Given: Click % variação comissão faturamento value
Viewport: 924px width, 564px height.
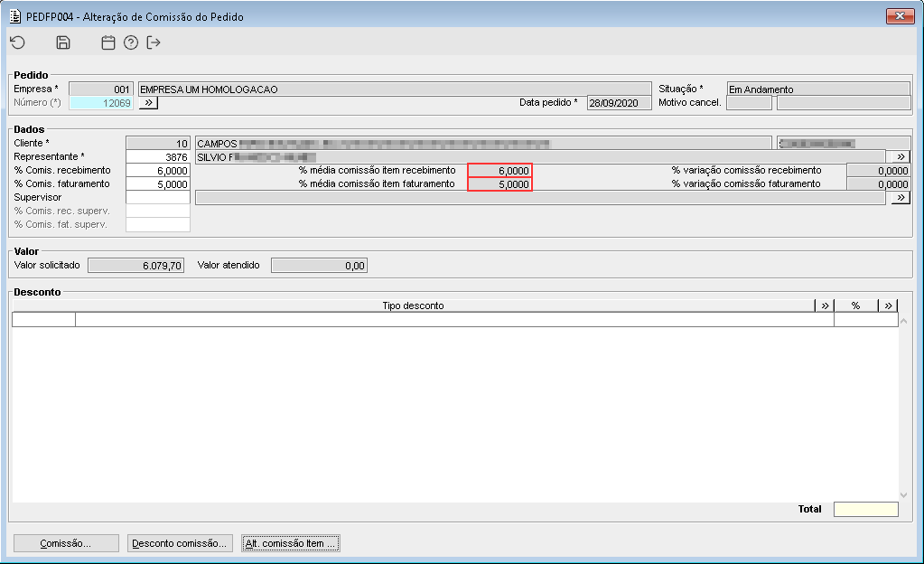Looking at the screenshot, I should tap(879, 184).
